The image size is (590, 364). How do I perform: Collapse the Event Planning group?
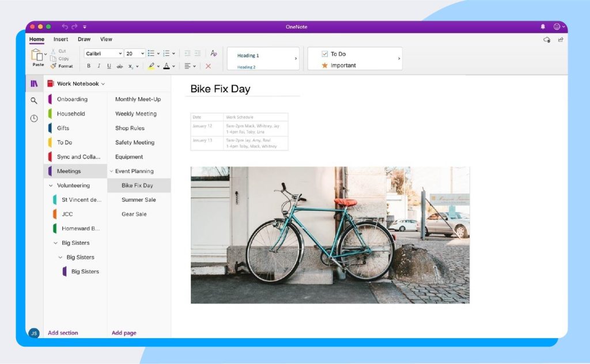(x=112, y=171)
